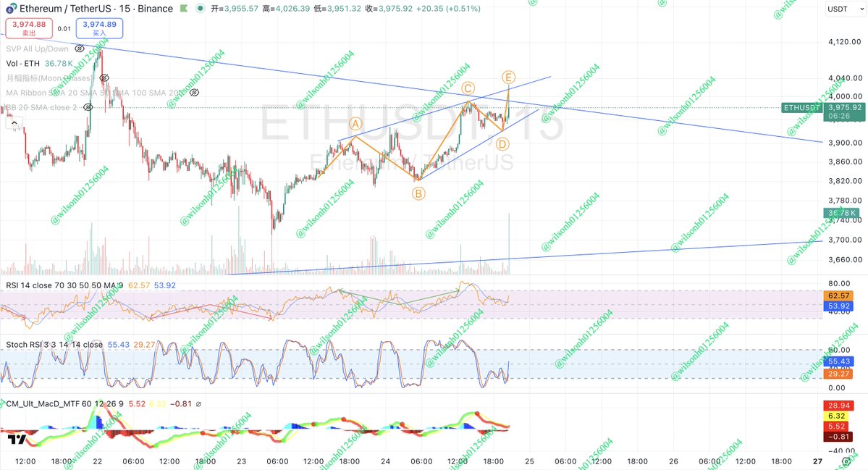Click the 4,120.00 price axis label

tap(845, 41)
